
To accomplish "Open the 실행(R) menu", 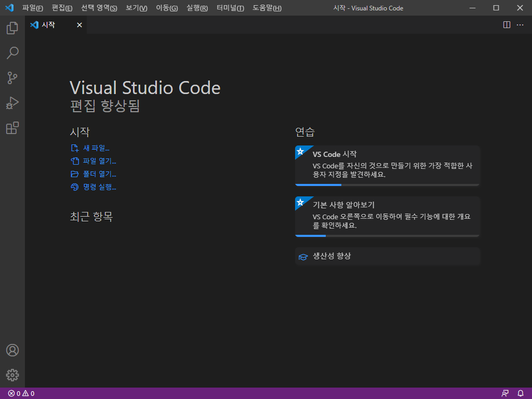I will pyautogui.click(x=197, y=8).
